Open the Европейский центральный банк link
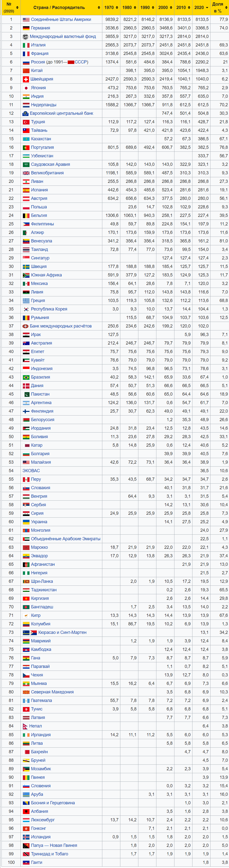 click(61, 113)
